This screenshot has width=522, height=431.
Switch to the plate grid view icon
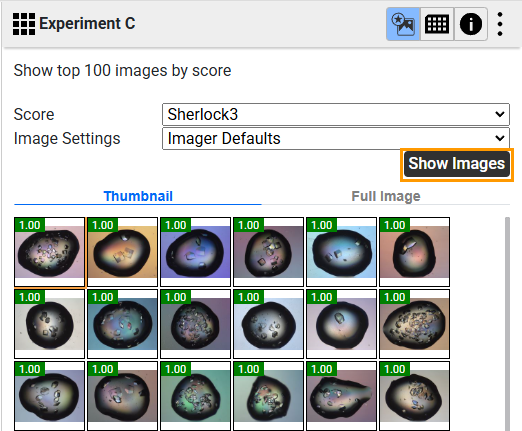coord(437,24)
